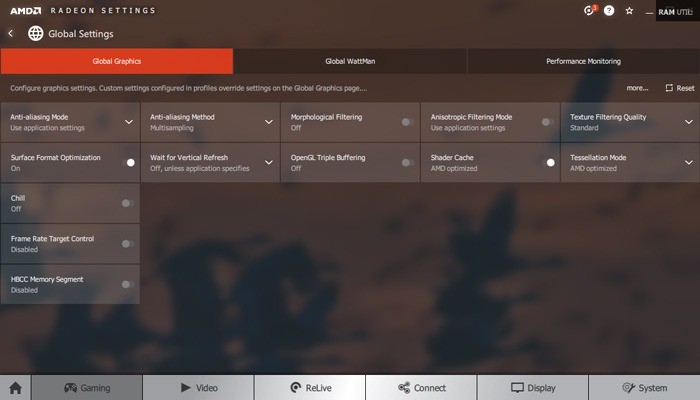Screen dimensions: 700x400
Task: Open the System tab
Action: (645, 388)
